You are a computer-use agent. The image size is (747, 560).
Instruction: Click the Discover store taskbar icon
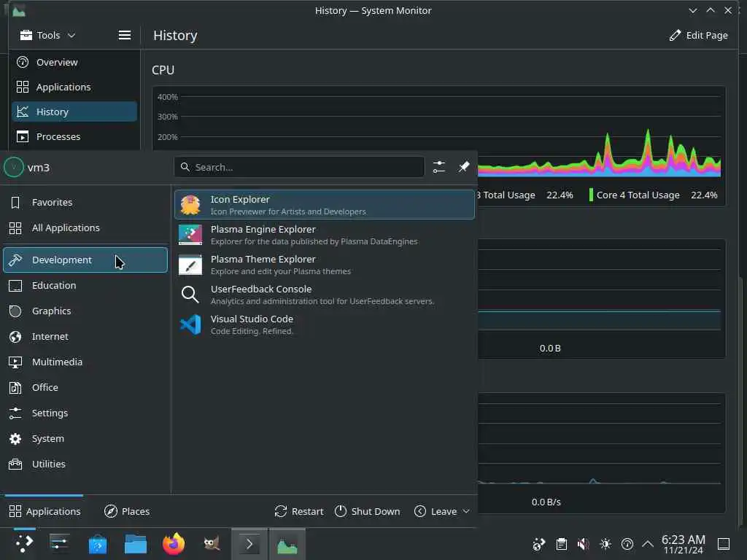pyautogui.click(x=98, y=544)
